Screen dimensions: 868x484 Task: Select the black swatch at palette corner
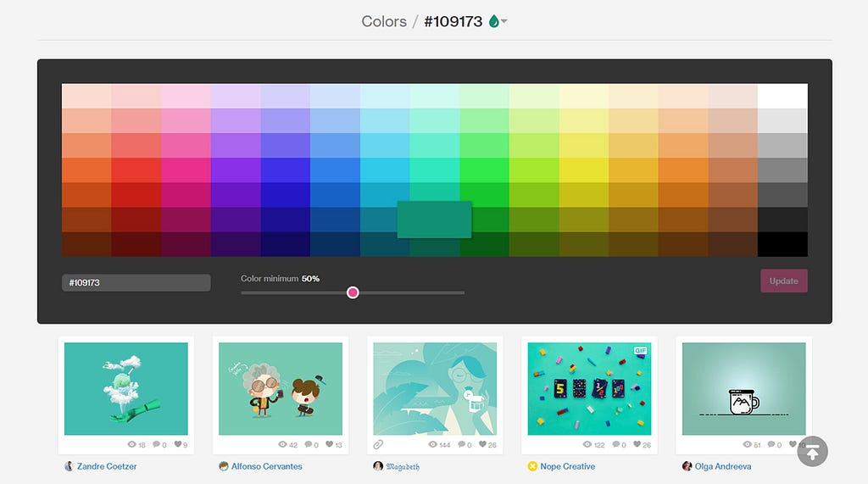coord(782,244)
